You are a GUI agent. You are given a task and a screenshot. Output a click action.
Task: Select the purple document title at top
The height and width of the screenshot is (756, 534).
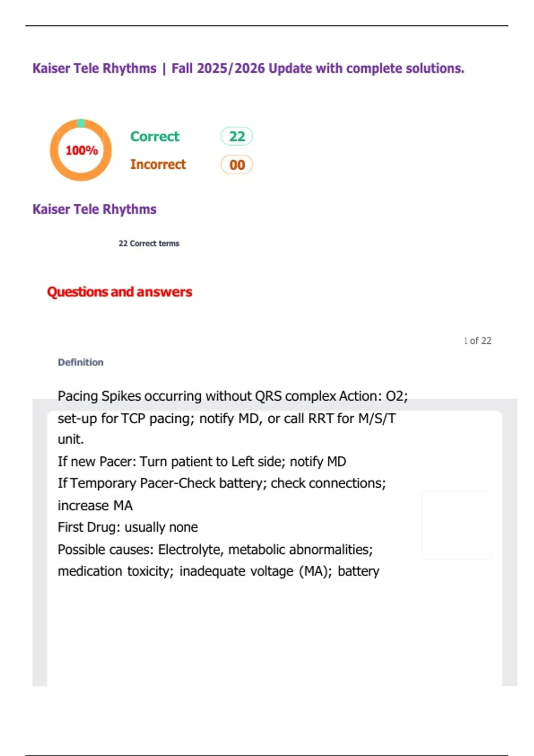coord(248,68)
